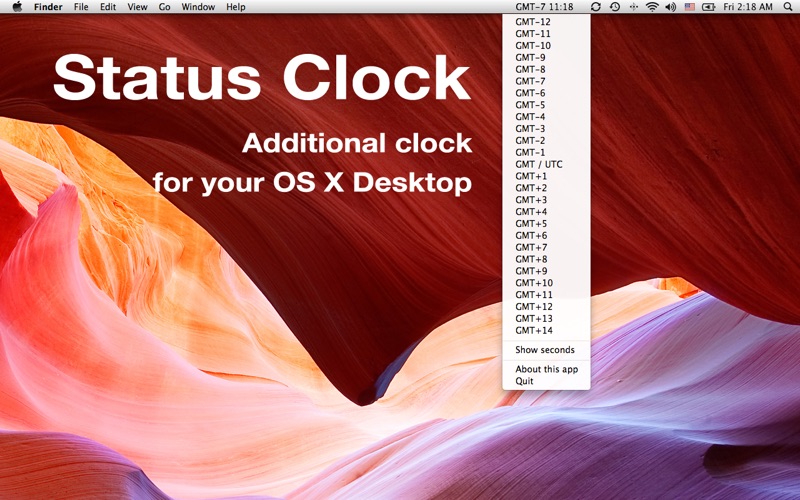Choose About this app
The width and height of the screenshot is (800, 500).
546,369
